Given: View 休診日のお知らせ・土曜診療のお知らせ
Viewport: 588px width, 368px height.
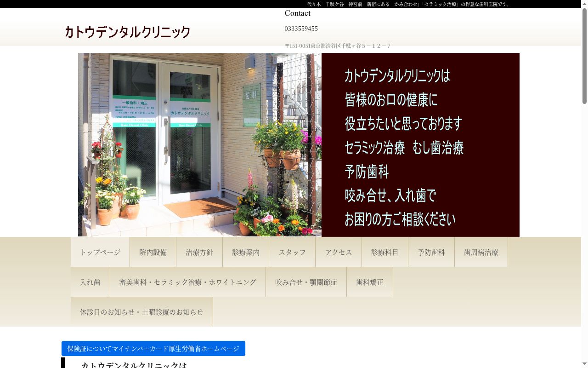Looking at the screenshot, I should coord(141,312).
